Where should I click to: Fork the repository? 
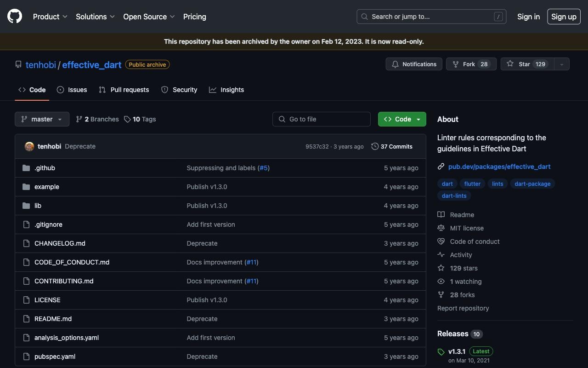point(471,64)
